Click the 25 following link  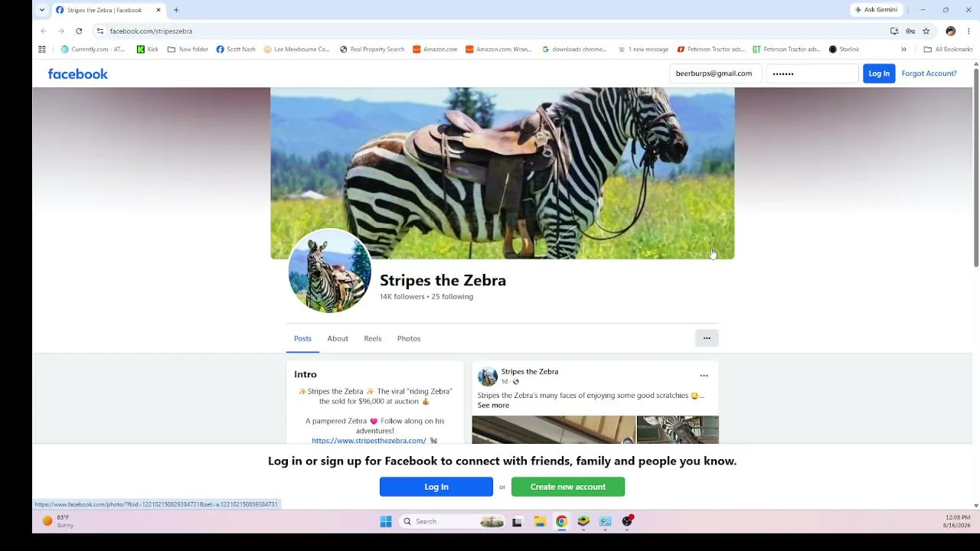pos(452,297)
